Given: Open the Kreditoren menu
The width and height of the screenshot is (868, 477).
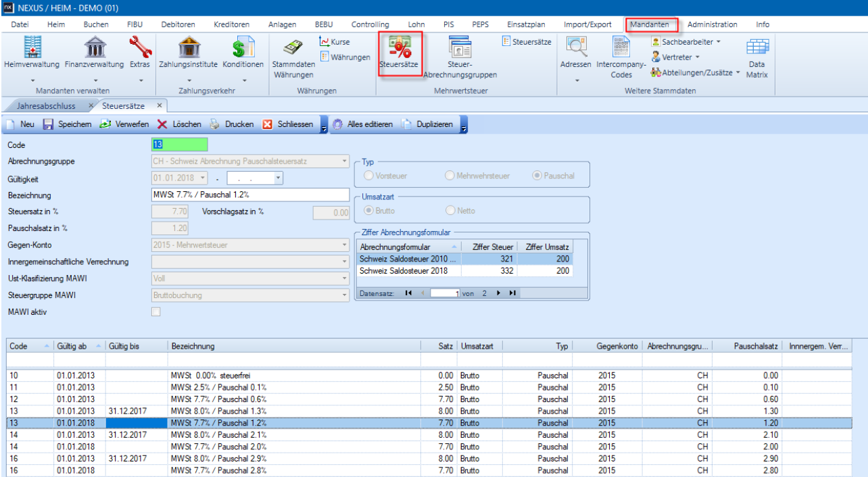Looking at the screenshot, I should click(231, 24).
